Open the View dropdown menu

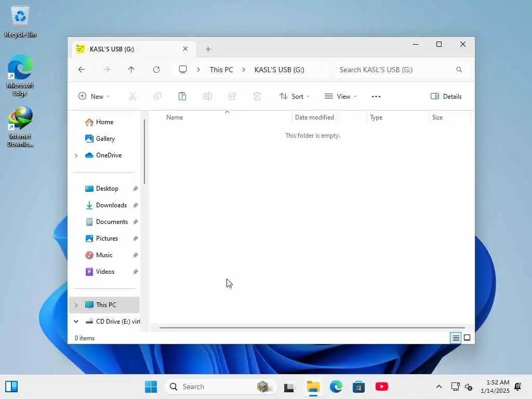[341, 96]
